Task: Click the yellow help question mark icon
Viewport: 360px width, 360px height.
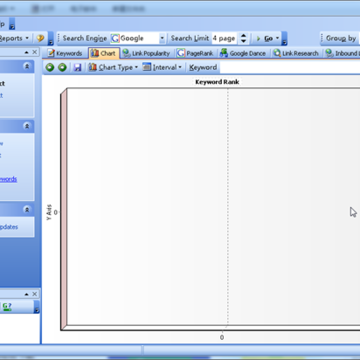Action: point(40,38)
